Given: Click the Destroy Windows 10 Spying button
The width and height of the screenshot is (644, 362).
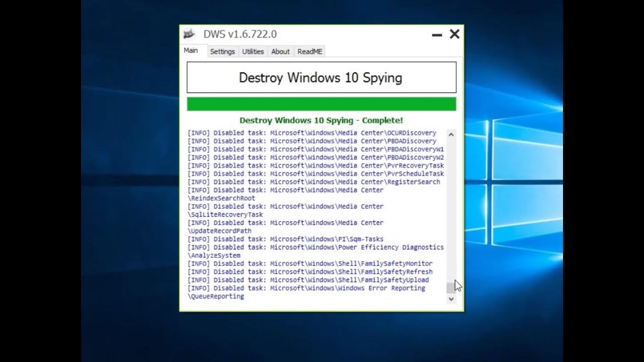Looking at the screenshot, I should (x=321, y=77).
